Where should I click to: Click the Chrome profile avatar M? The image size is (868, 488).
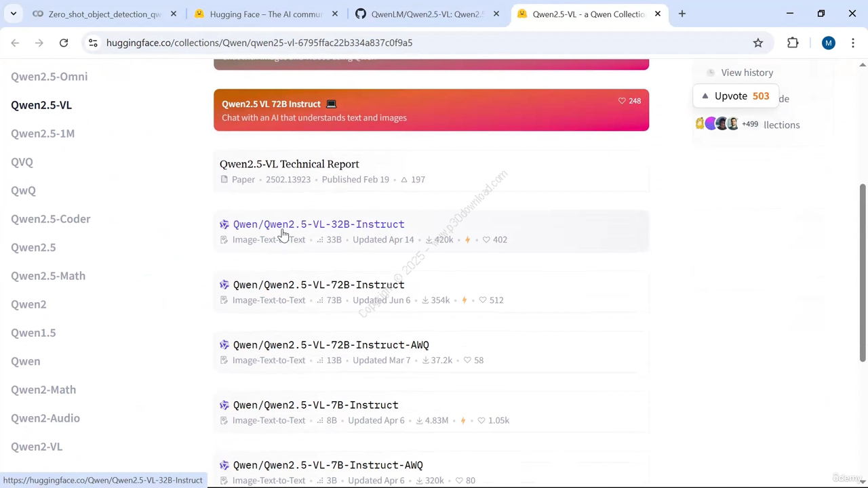(828, 43)
